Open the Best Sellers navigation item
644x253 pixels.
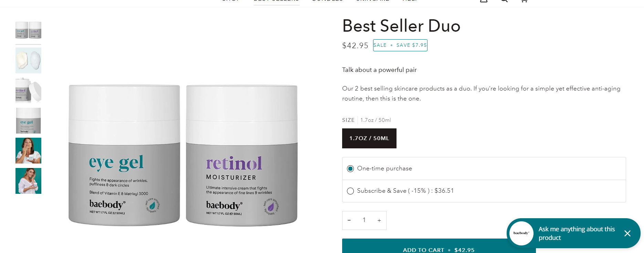click(x=276, y=1)
